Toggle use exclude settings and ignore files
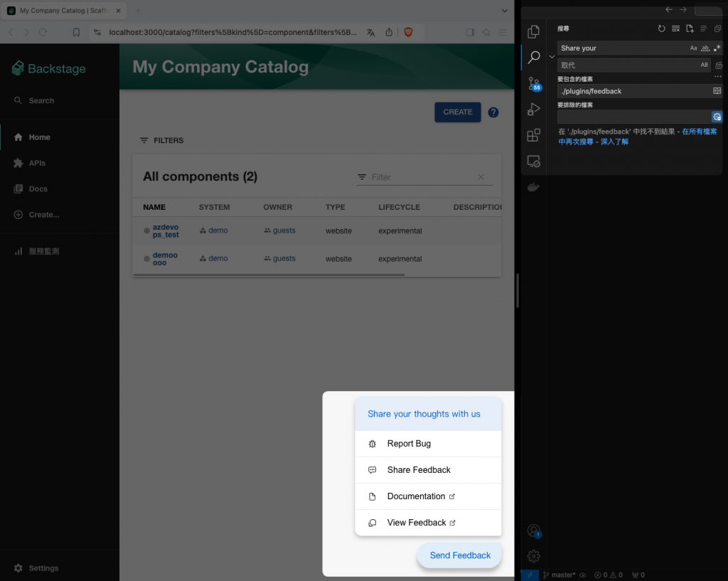The image size is (728, 581). point(717,117)
